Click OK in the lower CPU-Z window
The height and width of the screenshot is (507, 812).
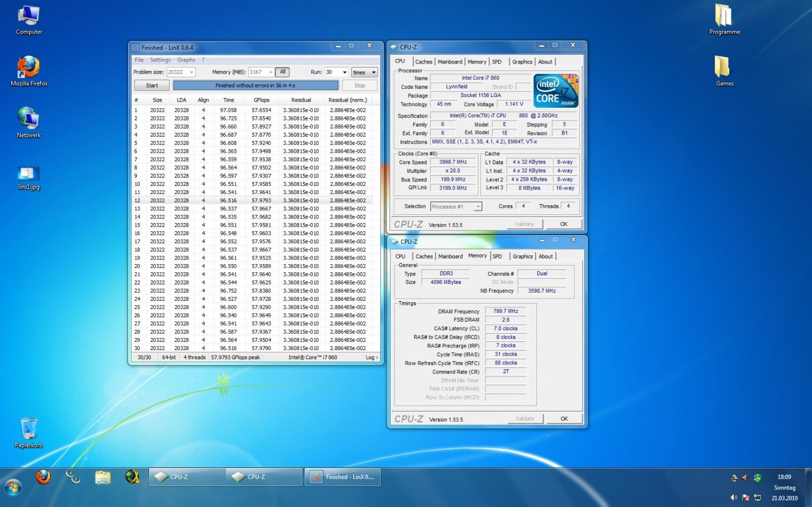(564, 419)
